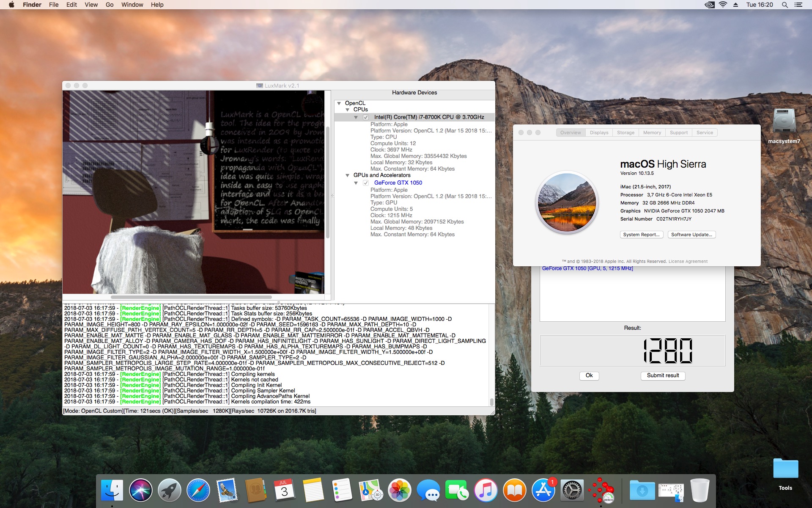Viewport: 812px width, 508px height.
Task: Click the License Agreement link
Action: [688, 261]
